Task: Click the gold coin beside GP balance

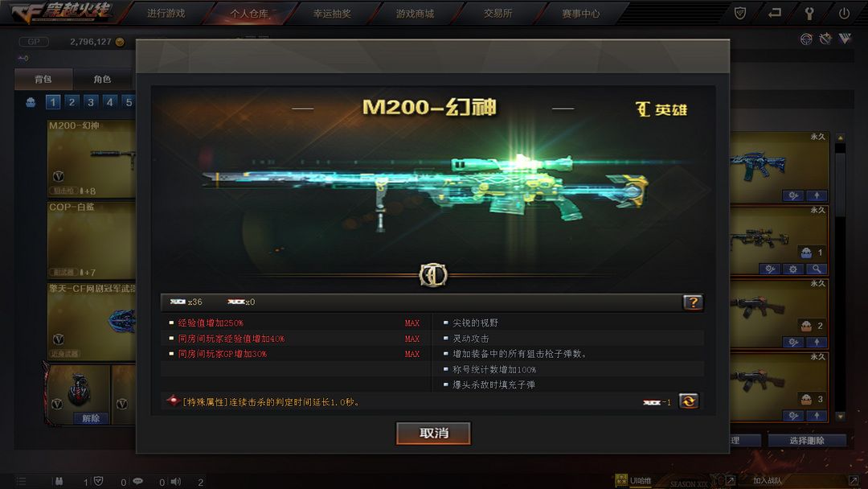Action: pos(120,42)
